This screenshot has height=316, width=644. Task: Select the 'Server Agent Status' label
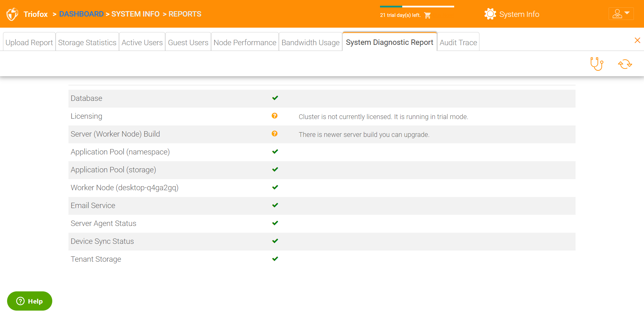coord(104,223)
